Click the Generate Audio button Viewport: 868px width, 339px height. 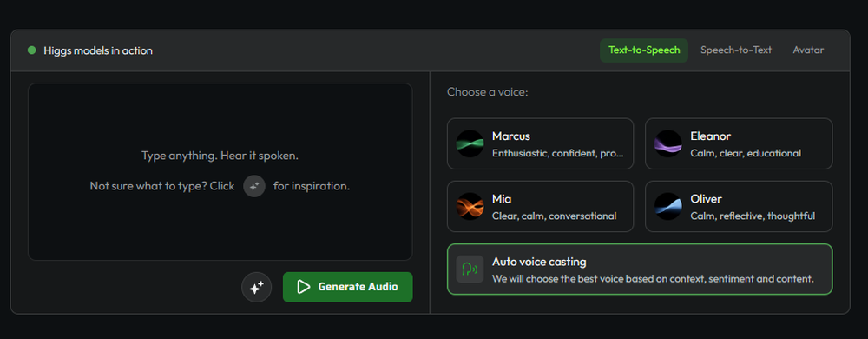pos(348,287)
